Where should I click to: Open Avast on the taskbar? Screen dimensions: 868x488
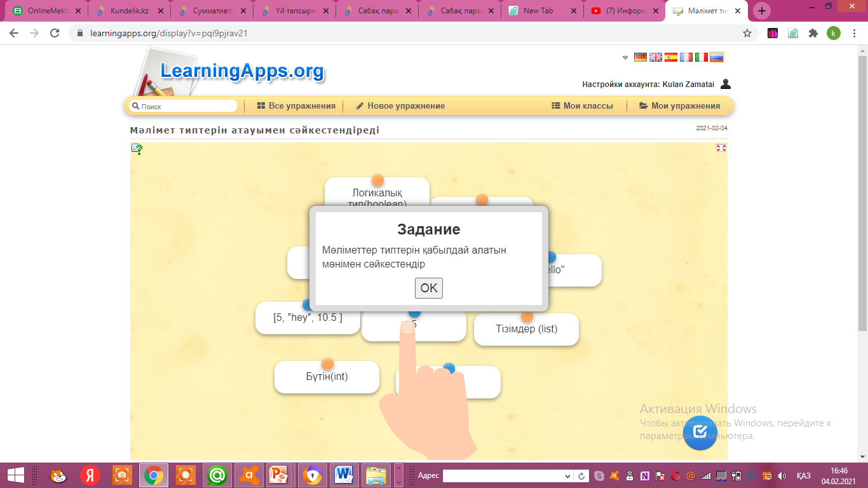pos(249,475)
